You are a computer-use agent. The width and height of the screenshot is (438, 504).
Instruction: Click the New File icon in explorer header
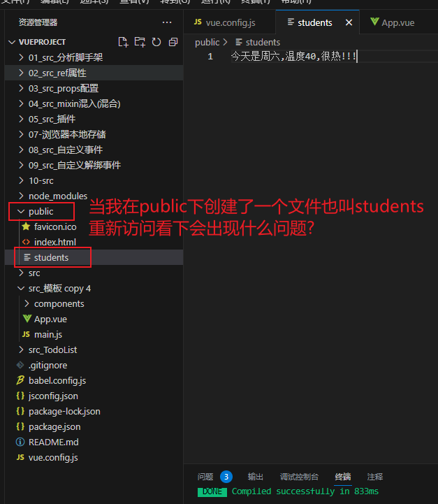pos(124,42)
